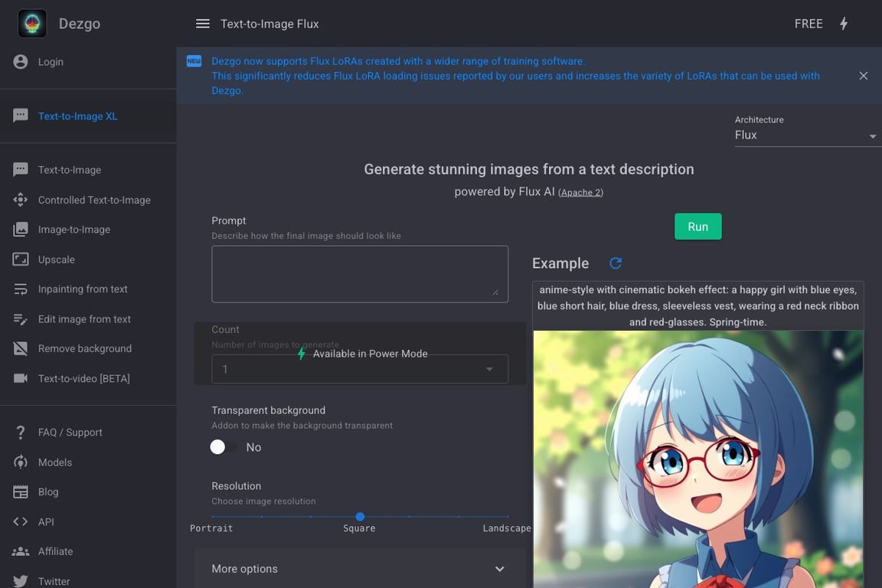The height and width of the screenshot is (588, 882).
Task: Open the Blog link
Action: 88,492
